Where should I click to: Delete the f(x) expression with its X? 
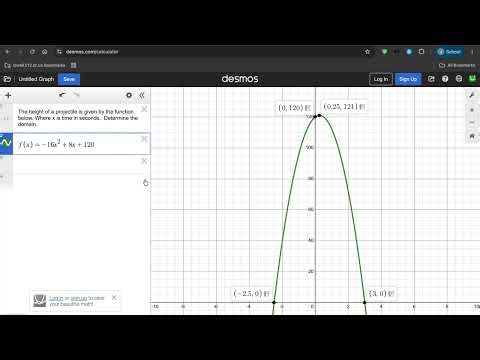coord(144,139)
